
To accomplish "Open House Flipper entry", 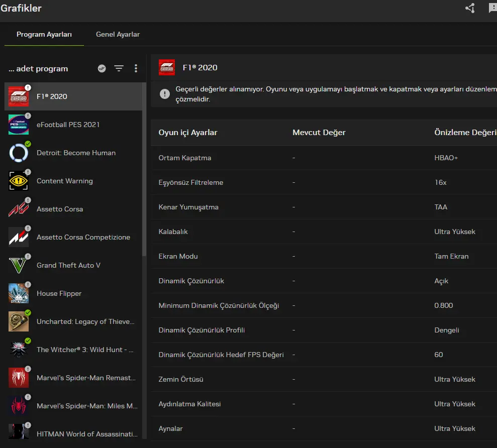I will (x=73, y=293).
